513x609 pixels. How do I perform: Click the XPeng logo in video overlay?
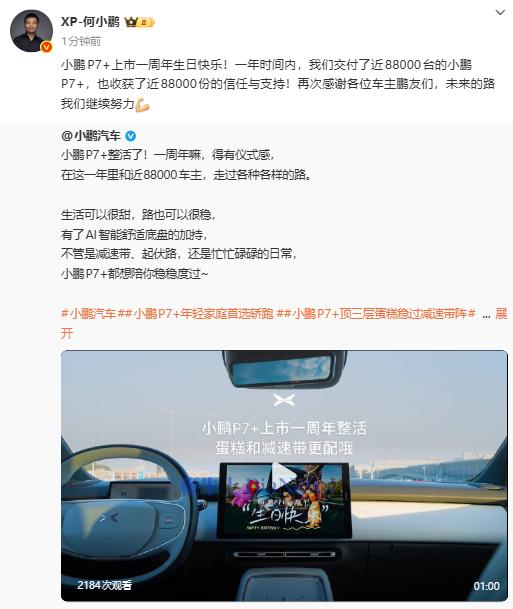(x=284, y=400)
